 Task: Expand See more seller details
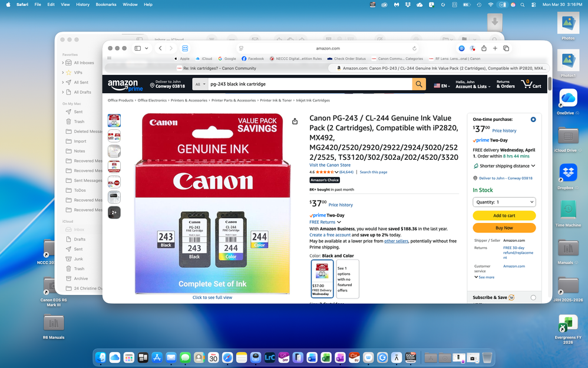(484, 277)
